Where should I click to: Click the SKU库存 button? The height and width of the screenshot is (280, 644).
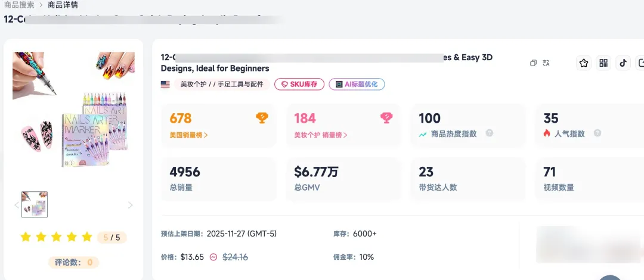(x=299, y=85)
